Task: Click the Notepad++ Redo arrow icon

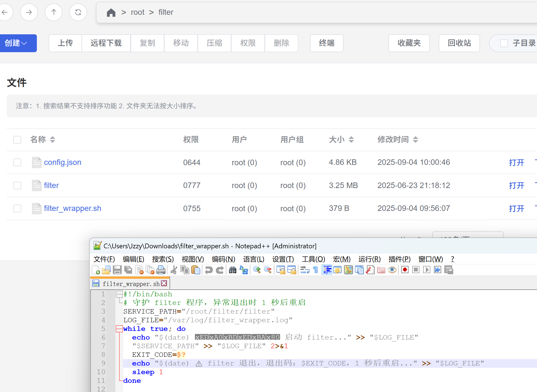Action: pyautogui.click(x=220, y=270)
